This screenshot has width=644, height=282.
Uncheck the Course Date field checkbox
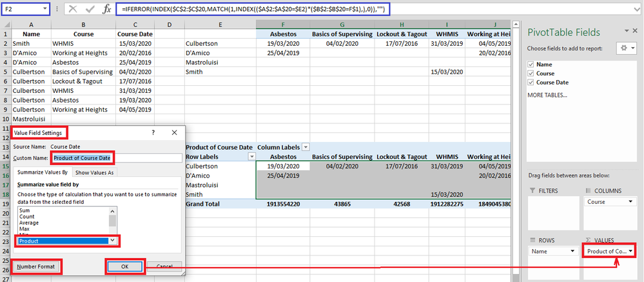(x=531, y=83)
